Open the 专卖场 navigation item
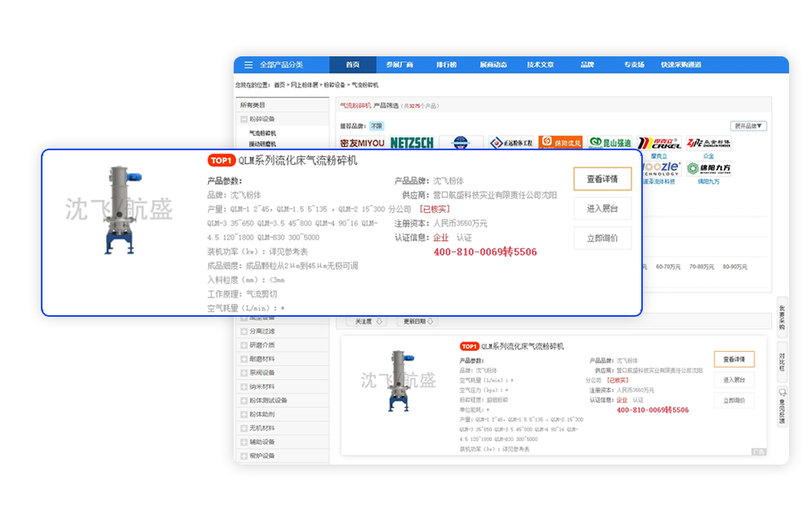This screenshot has width=812, height=525. pyautogui.click(x=634, y=65)
